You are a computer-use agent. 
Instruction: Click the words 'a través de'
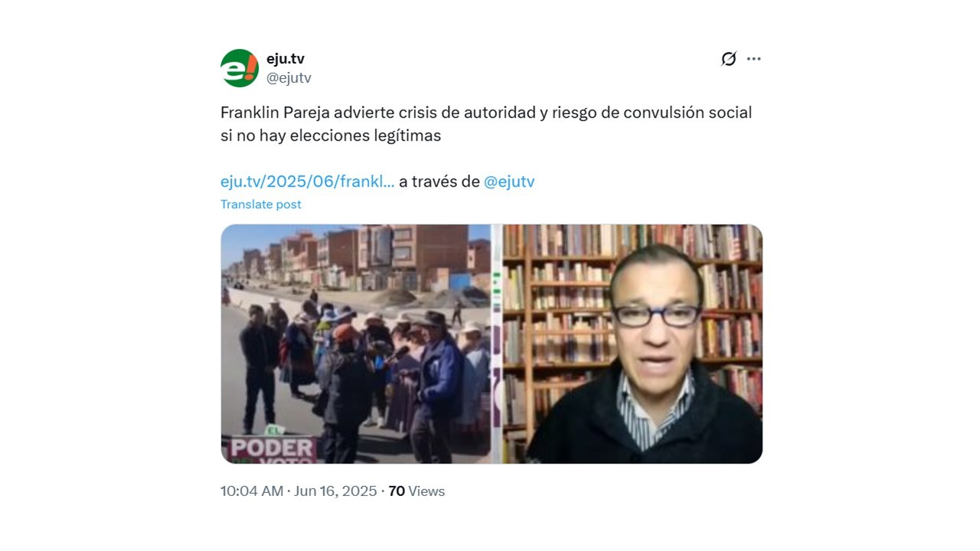pos(439,181)
